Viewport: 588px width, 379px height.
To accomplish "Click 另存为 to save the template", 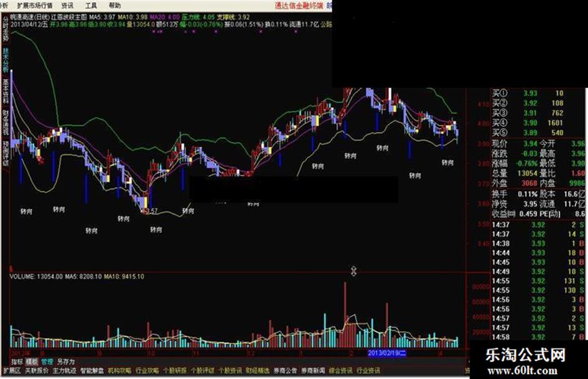I will [66, 362].
